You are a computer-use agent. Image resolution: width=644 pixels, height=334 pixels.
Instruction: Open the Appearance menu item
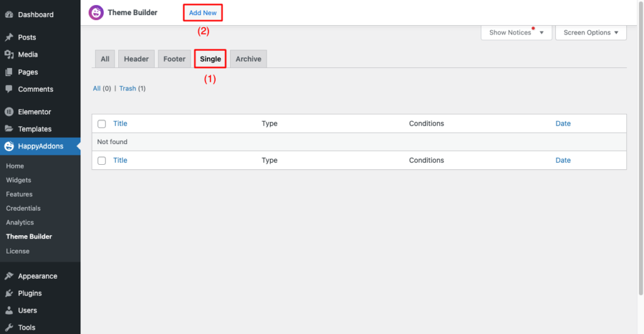[x=40, y=276]
